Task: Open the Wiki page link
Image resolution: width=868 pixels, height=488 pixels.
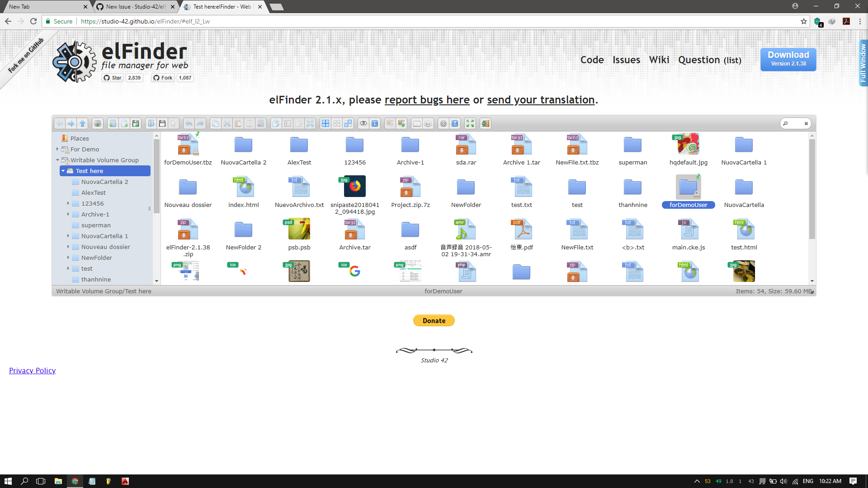Action: click(659, 60)
